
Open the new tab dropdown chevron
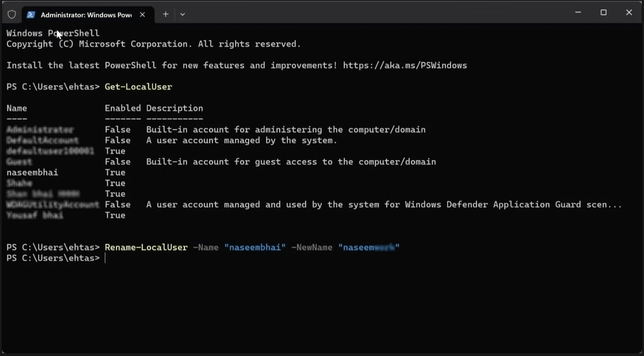(182, 14)
